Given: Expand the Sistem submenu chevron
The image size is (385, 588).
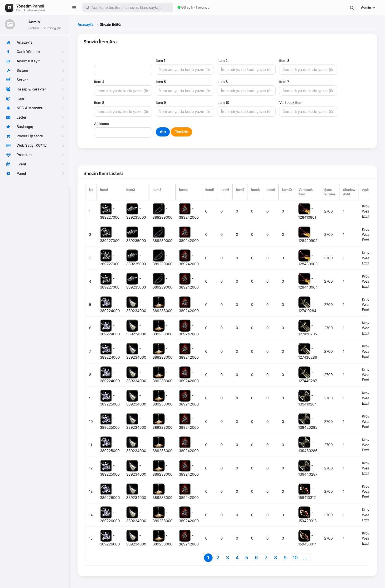Looking at the screenshot, I should [x=63, y=71].
